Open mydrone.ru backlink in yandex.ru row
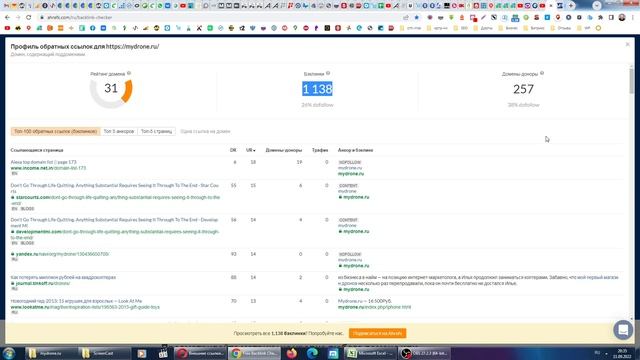The width and height of the screenshot is (640, 360). pyautogui.click(x=356, y=266)
